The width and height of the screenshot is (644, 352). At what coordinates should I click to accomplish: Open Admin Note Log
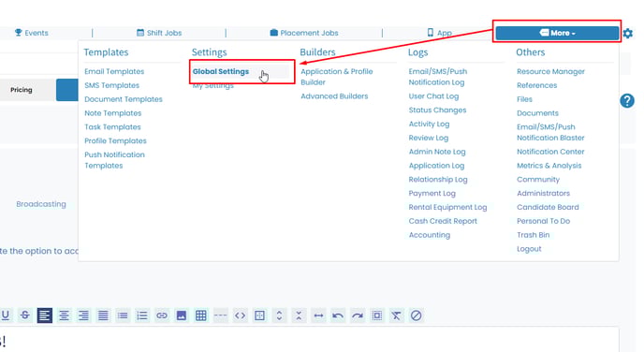pos(437,152)
